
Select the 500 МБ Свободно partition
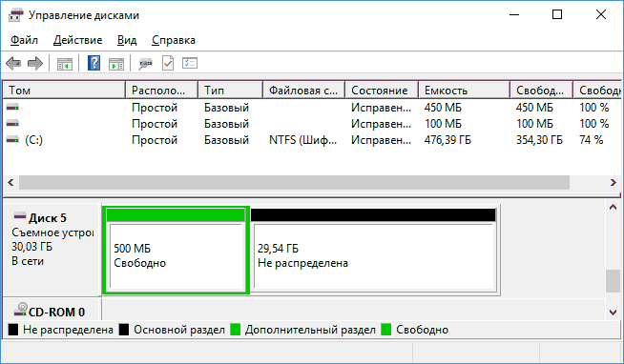pyautogui.click(x=176, y=251)
